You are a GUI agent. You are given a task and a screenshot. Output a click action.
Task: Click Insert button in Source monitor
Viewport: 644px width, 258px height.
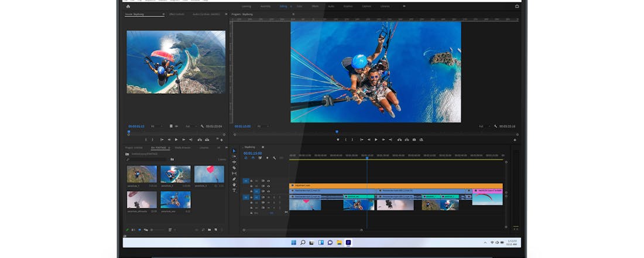coord(200,140)
